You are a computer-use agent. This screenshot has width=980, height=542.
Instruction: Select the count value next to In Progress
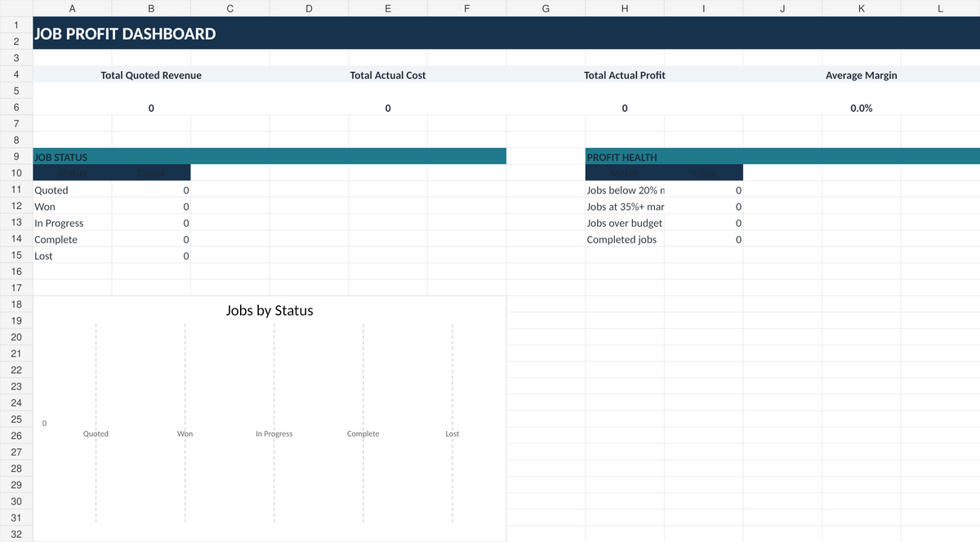[151, 223]
